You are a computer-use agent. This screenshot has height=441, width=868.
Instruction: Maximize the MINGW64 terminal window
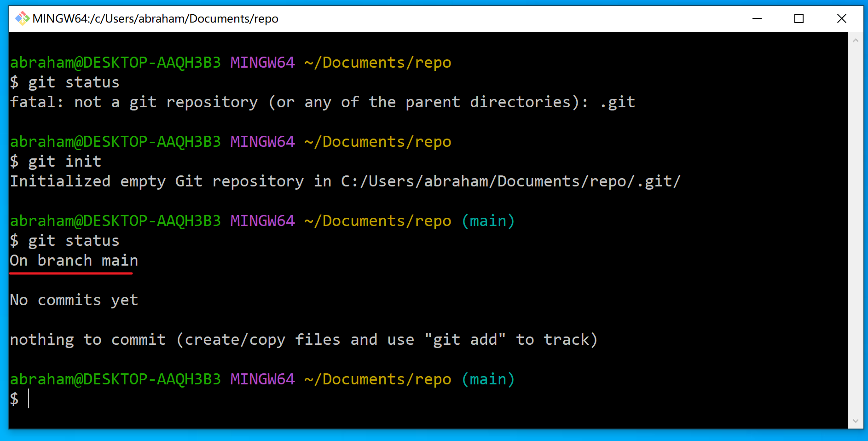coord(799,18)
